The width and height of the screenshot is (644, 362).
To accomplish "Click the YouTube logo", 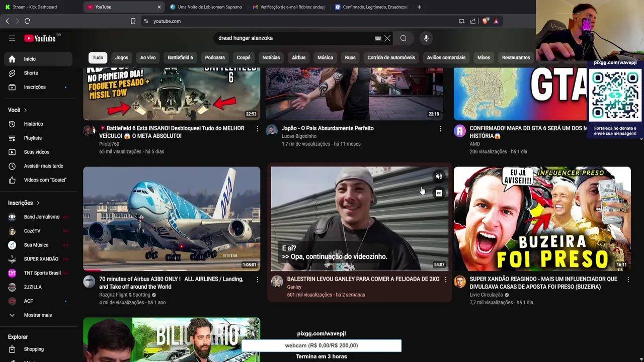I will (40, 38).
